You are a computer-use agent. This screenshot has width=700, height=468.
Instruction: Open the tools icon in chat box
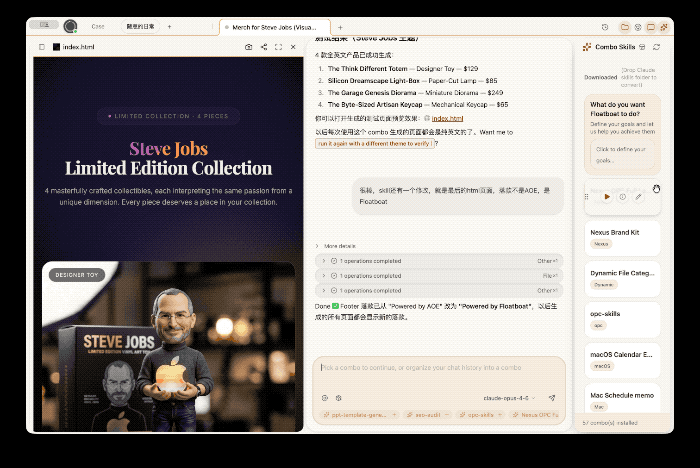pyautogui.click(x=338, y=398)
